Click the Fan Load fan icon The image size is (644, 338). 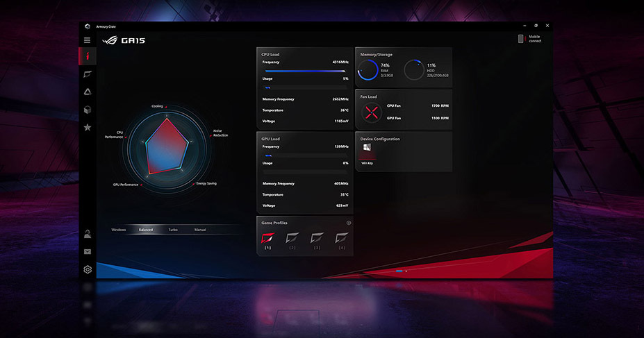[x=372, y=112]
